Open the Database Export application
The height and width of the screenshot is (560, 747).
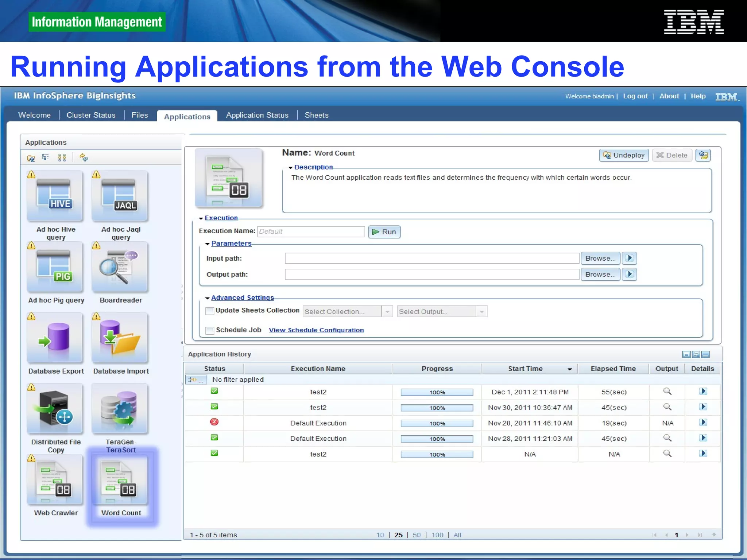pyautogui.click(x=55, y=338)
